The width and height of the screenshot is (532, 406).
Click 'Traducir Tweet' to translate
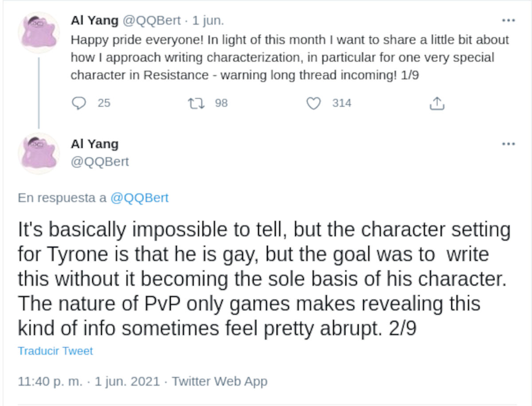point(55,351)
